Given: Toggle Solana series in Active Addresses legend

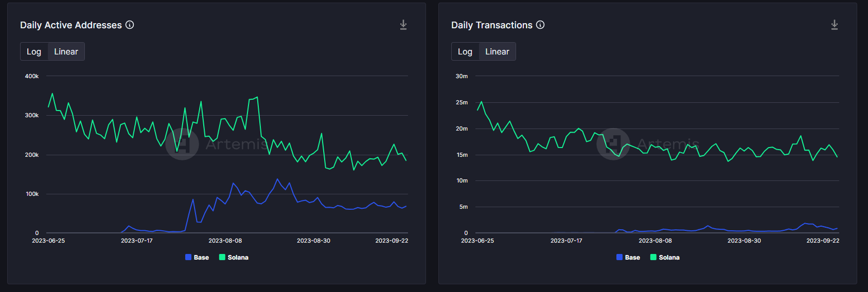Looking at the screenshot, I should (234, 258).
